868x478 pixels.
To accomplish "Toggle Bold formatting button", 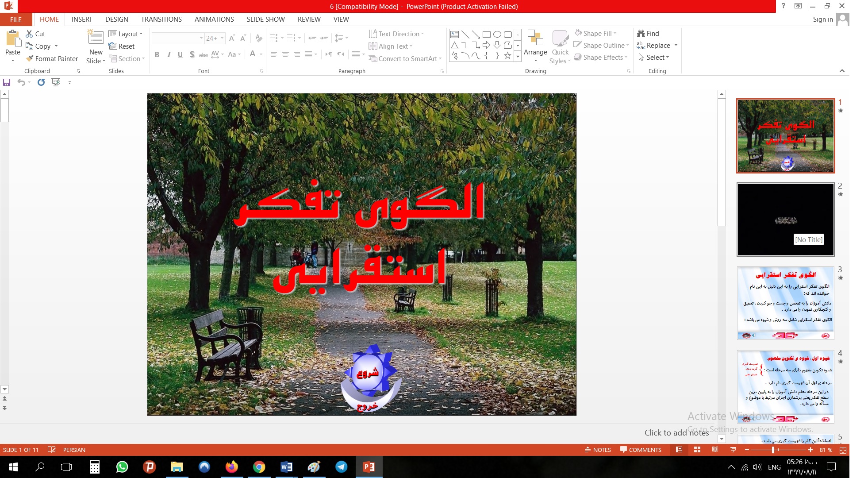I will (x=157, y=54).
